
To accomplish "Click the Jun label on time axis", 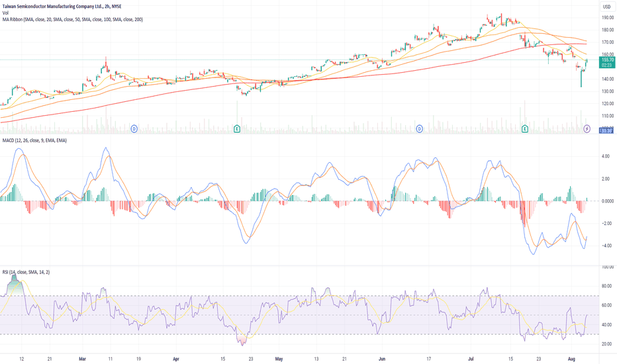I will pos(382,359).
